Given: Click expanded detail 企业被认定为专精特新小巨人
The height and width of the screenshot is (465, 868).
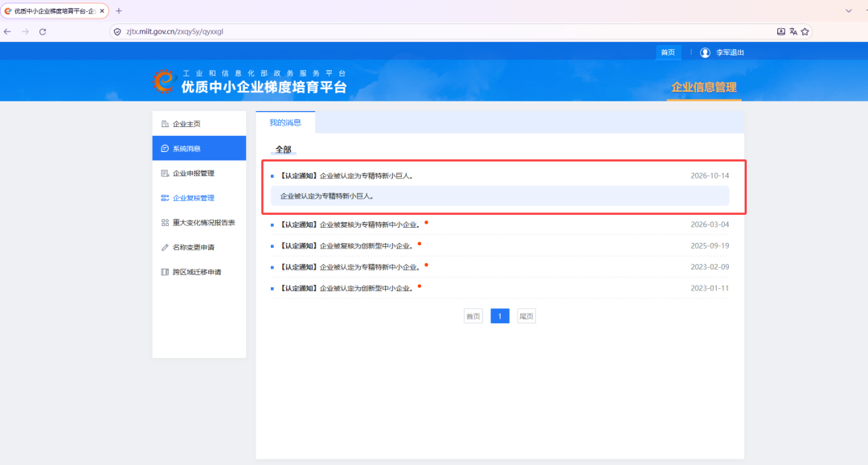Looking at the screenshot, I should click(499, 195).
